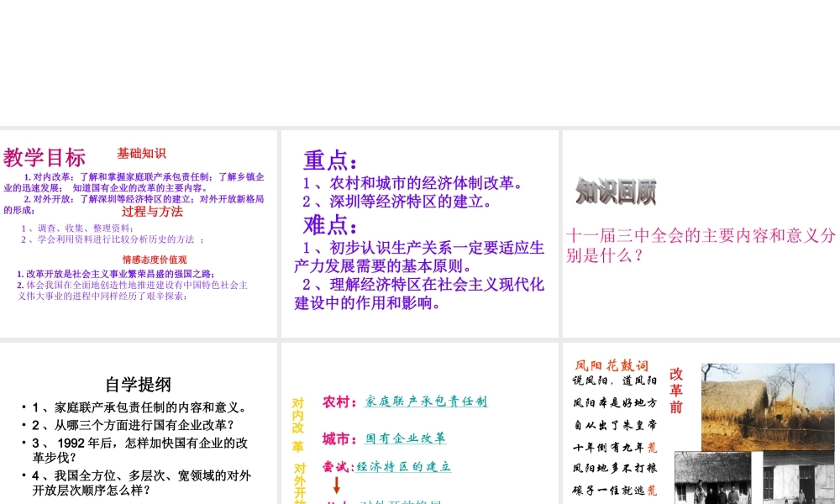Open the 教学目标 slide thumbnail
Viewport: 840px width, 504px height.
[139, 234]
